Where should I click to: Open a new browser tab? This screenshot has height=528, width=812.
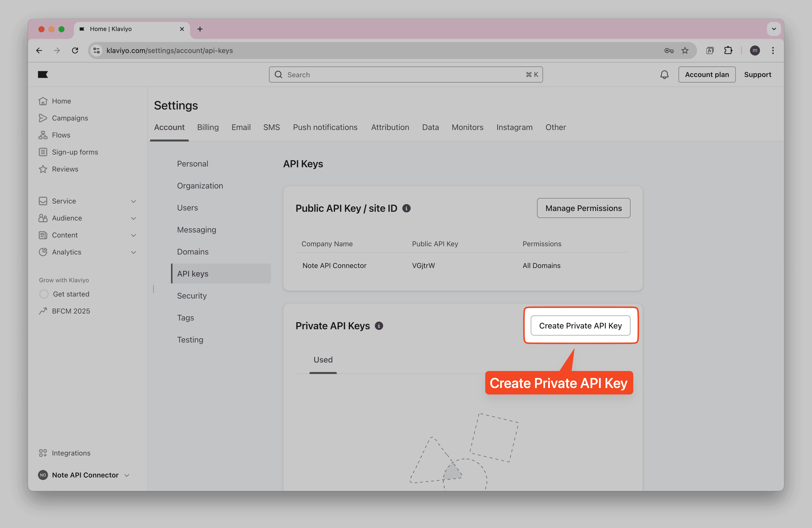click(200, 29)
